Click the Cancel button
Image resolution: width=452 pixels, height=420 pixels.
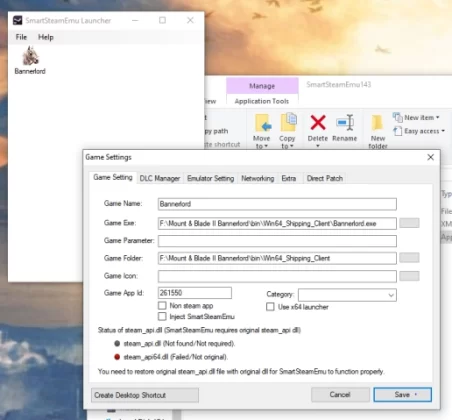[340, 395]
